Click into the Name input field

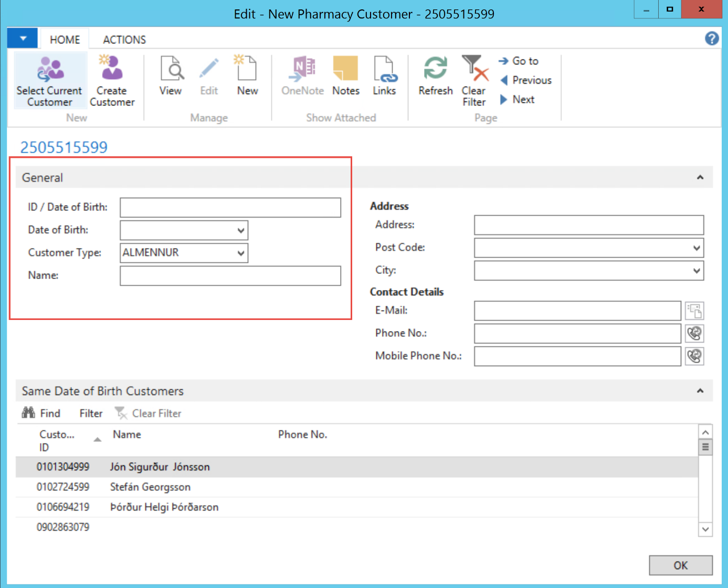[x=230, y=276]
